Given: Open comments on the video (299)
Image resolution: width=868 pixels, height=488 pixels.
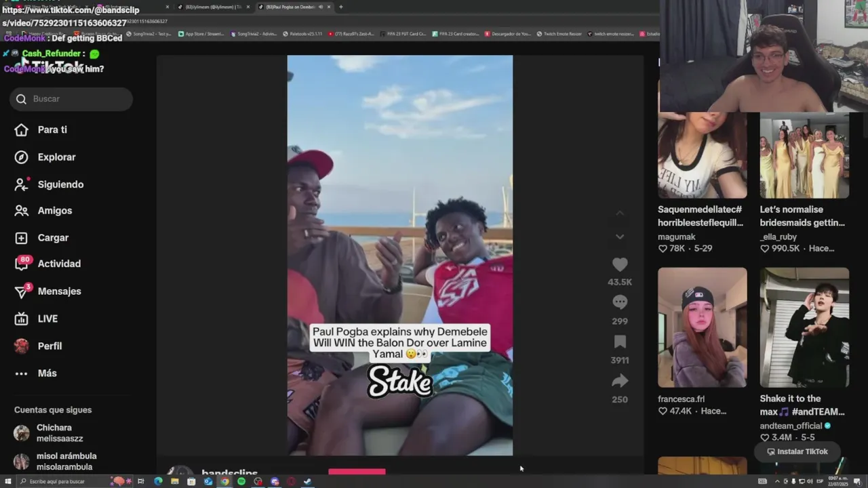Looking at the screenshot, I should point(620,302).
